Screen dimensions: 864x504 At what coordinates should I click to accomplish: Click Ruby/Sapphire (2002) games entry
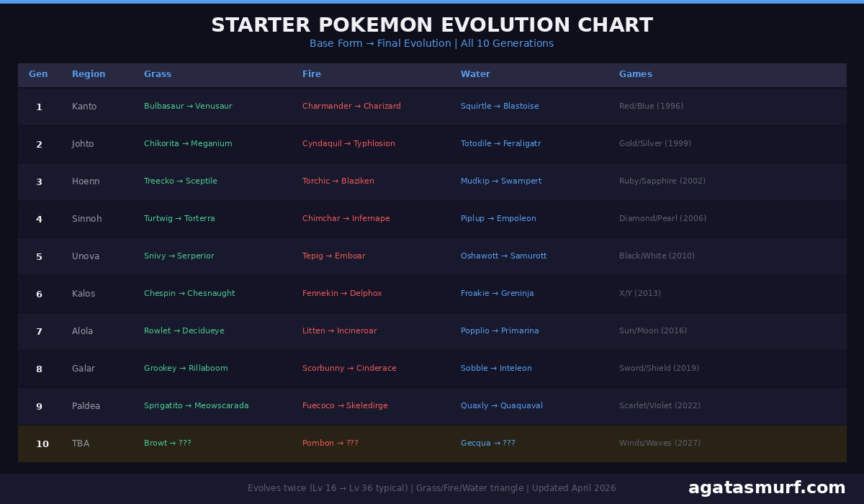(x=662, y=181)
